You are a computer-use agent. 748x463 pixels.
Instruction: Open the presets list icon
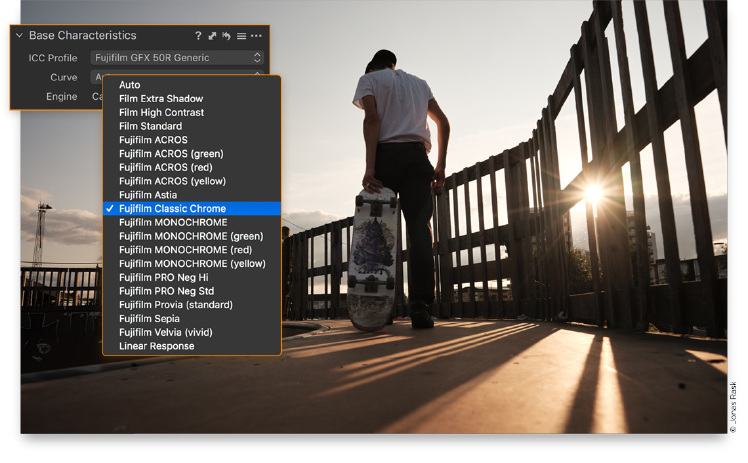(x=241, y=36)
